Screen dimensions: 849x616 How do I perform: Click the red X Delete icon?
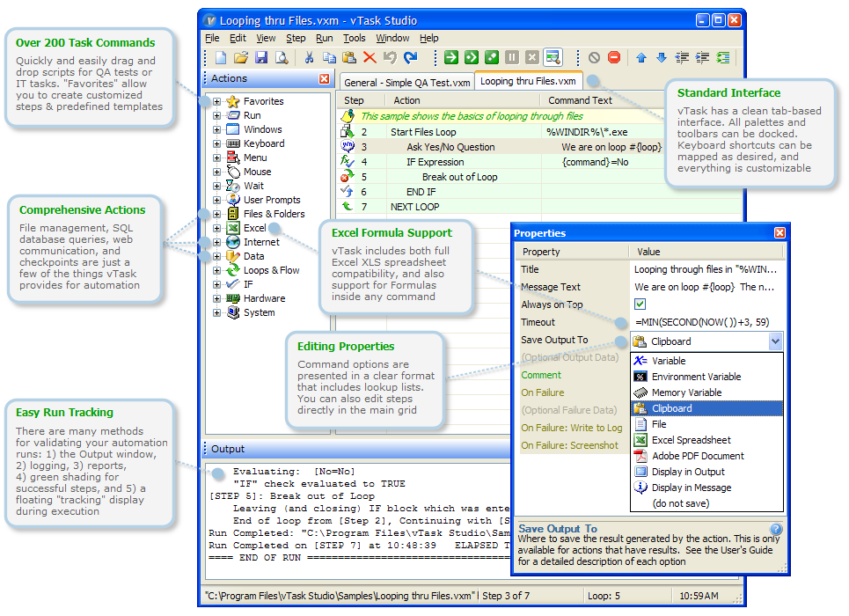(x=370, y=58)
